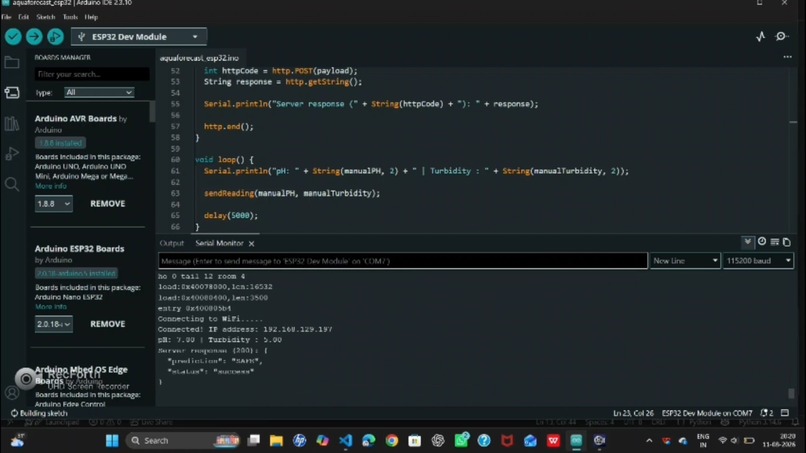Click the Arduino ESP32 Boards package title
806x453 pixels.
click(x=79, y=249)
